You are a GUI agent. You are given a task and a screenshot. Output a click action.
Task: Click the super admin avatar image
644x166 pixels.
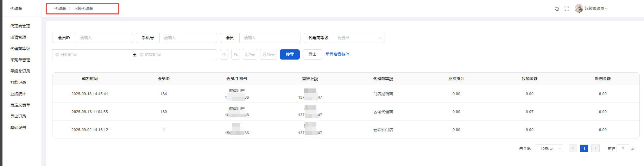click(579, 8)
